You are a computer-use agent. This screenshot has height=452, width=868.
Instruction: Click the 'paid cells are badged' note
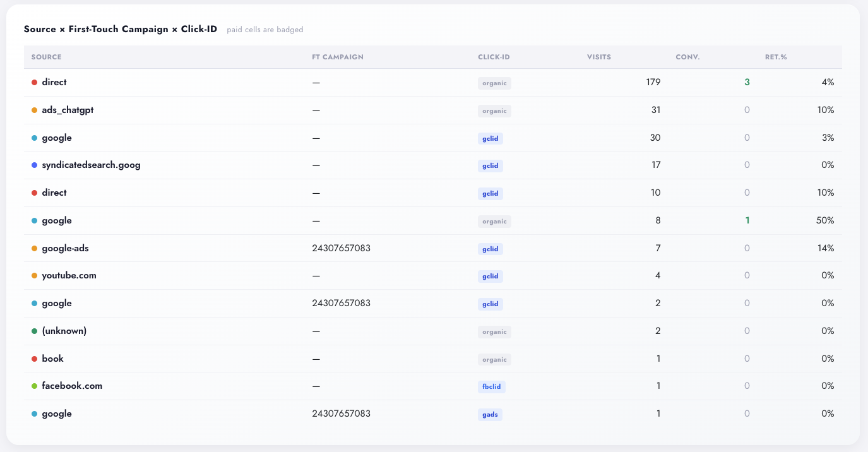coord(265,30)
